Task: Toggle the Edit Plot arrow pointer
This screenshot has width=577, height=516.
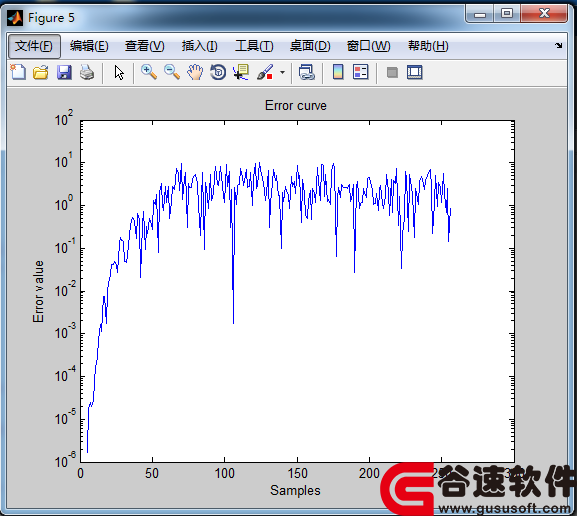Action: [x=119, y=72]
